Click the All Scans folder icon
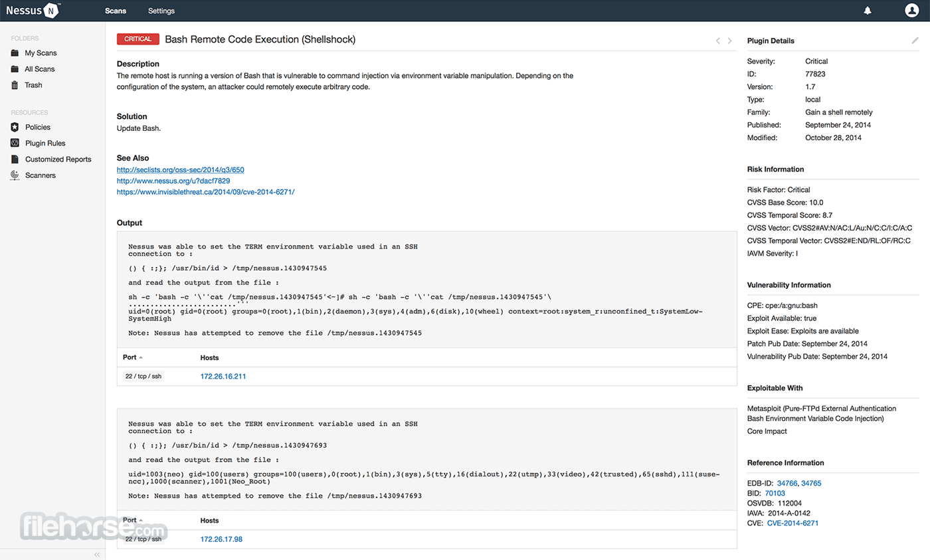The height and width of the screenshot is (560, 930). (x=15, y=69)
